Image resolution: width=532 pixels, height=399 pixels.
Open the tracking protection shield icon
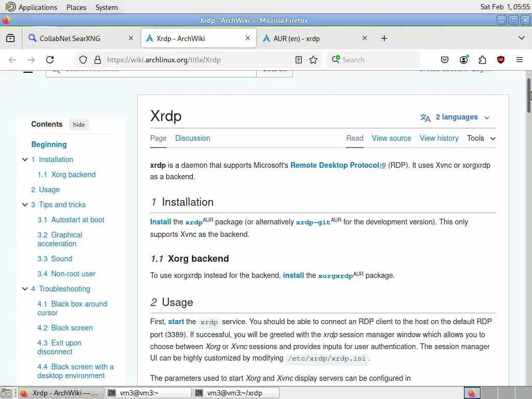coord(83,60)
